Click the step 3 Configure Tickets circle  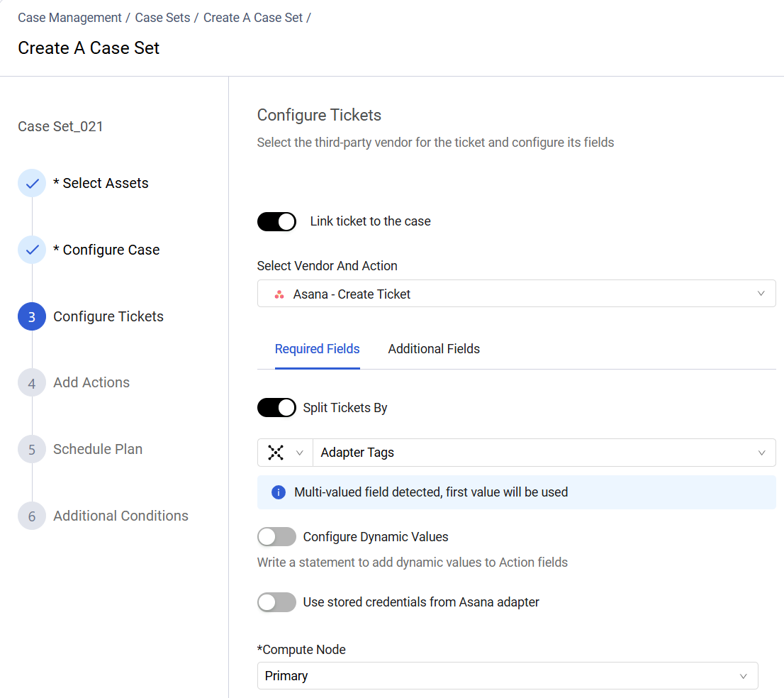31,316
